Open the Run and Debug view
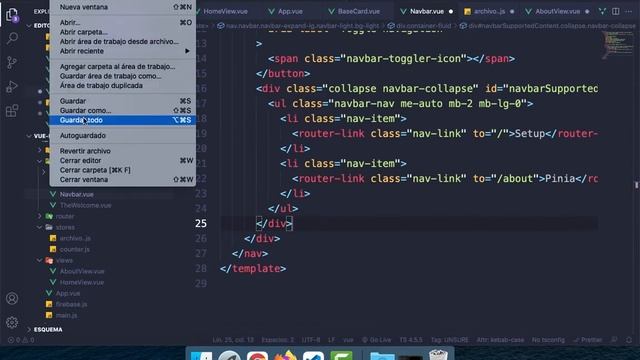Screen dimensions: 640x360 click(12, 87)
